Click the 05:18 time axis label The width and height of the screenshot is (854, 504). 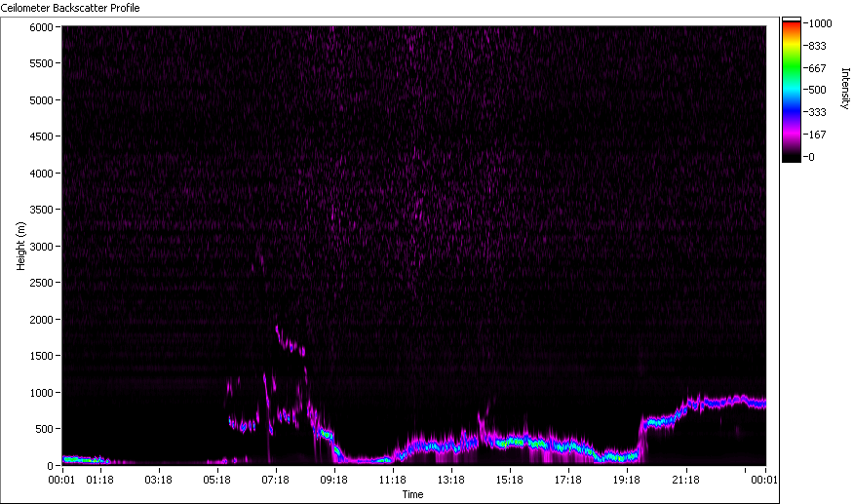point(216,480)
